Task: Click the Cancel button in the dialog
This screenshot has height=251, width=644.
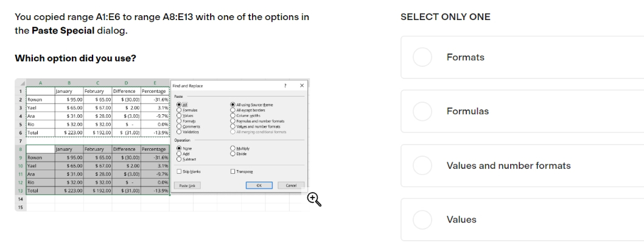Action: click(x=291, y=185)
